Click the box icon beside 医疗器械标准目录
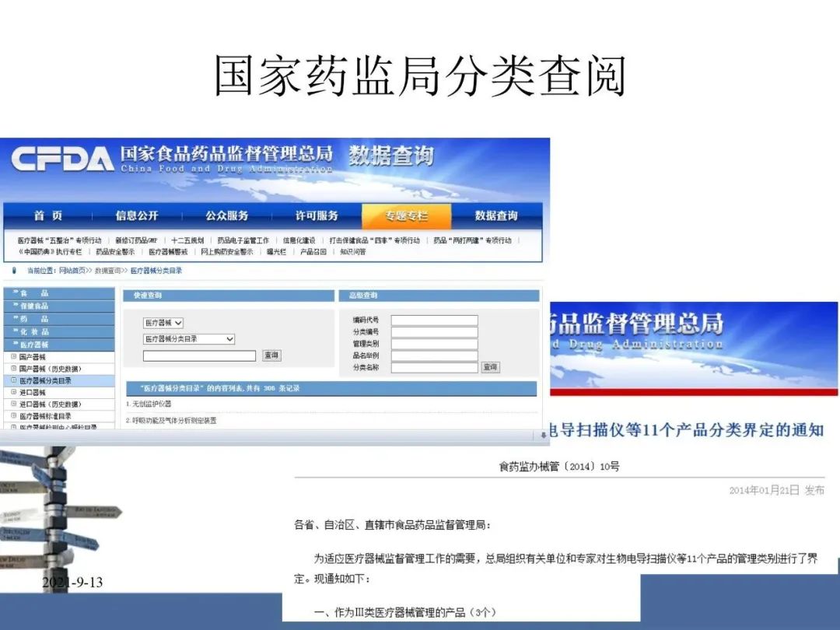 click(x=14, y=415)
